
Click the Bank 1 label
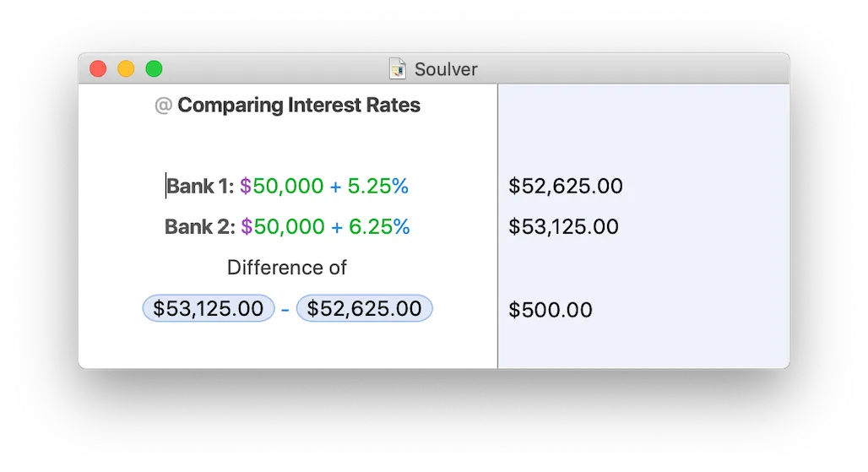tap(199, 186)
